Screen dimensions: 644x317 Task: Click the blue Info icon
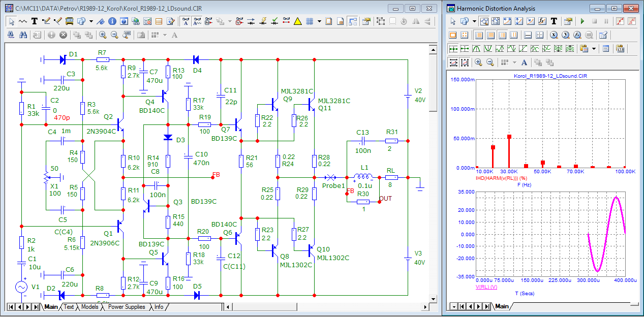tap(112, 21)
